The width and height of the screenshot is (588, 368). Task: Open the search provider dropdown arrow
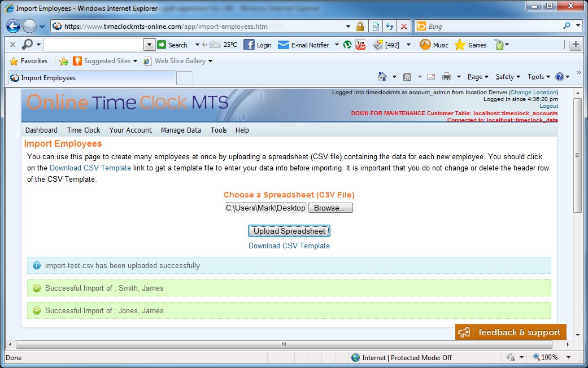[578, 26]
